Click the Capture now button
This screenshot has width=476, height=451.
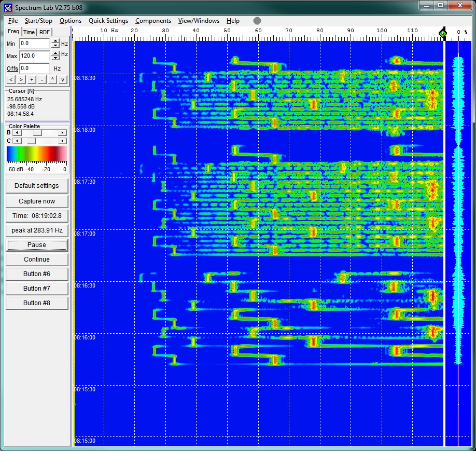37,201
